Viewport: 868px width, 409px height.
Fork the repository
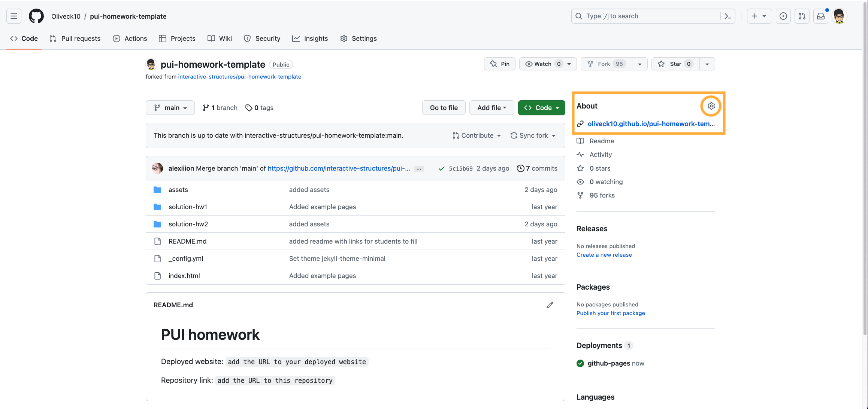point(606,64)
